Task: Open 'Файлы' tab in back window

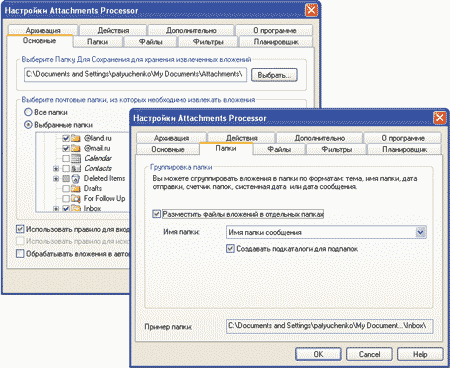Action: [x=150, y=42]
